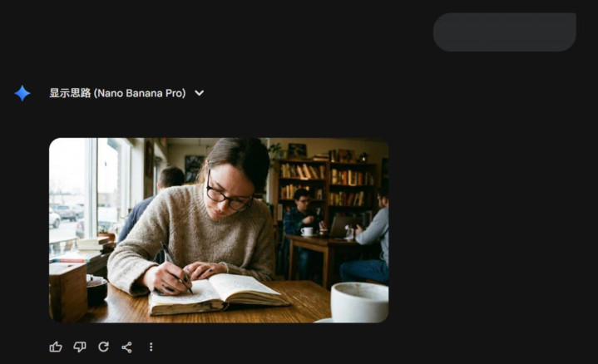Click the thumbs down feedback icon
The width and height of the screenshot is (598, 364).
[79, 347]
